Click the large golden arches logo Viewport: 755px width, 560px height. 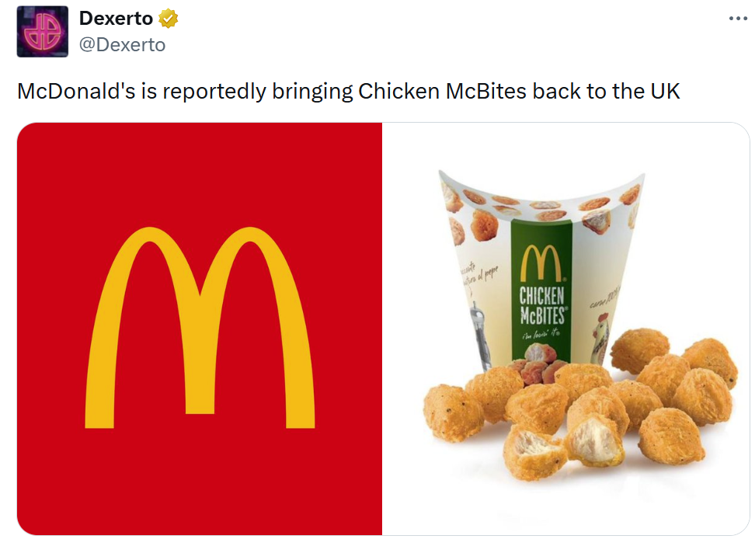click(200, 328)
